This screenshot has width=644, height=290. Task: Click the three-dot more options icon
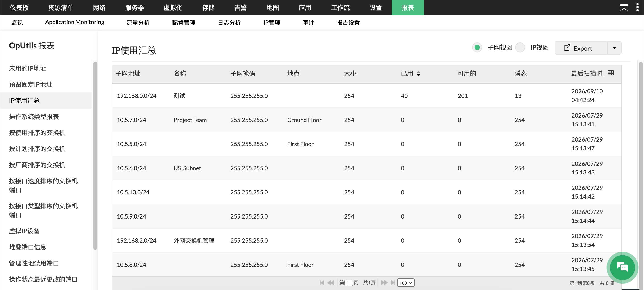637,7
